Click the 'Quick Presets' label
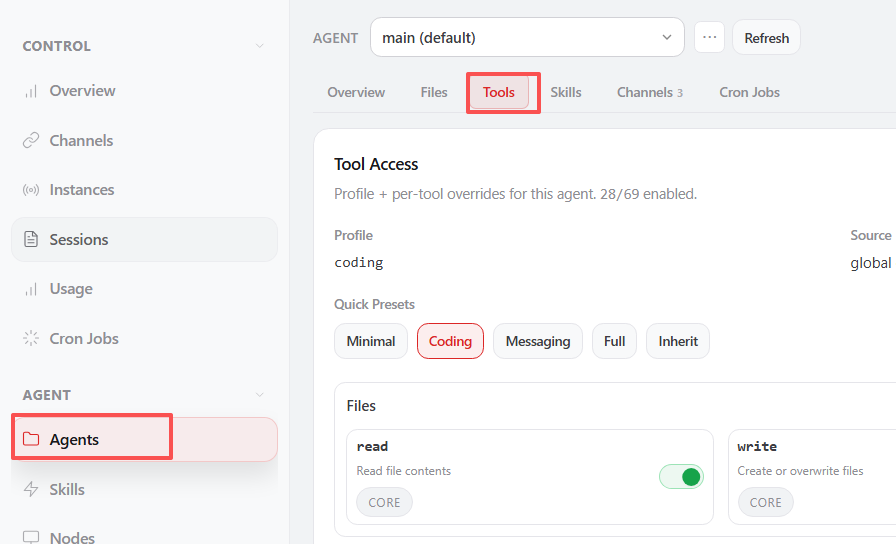 (374, 304)
